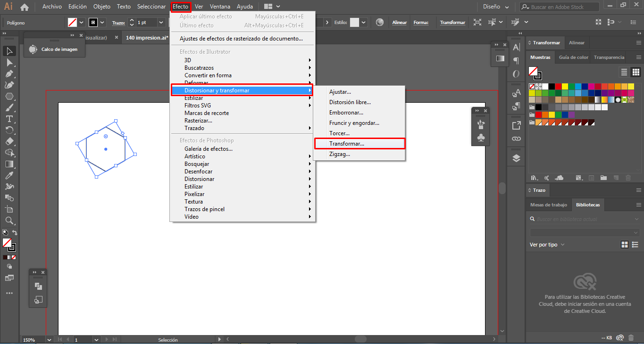
Task: Open the Swatches panel options menu
Action: [638, 57]
